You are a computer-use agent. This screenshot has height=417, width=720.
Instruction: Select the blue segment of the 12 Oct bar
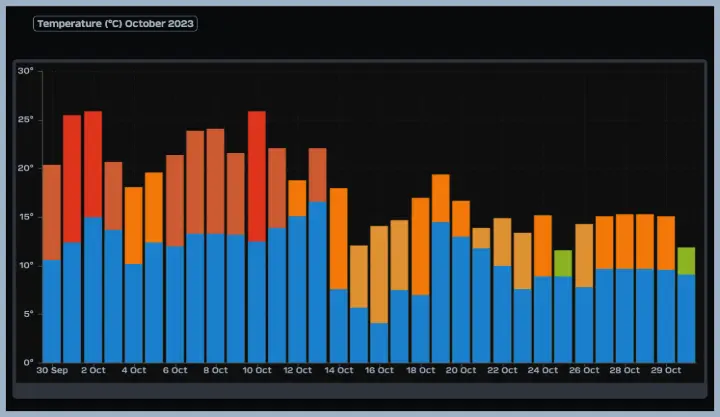coord(298,288)
